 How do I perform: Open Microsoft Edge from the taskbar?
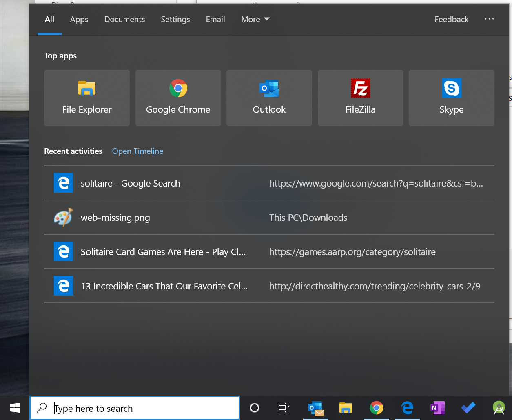(x=407, y=408)
